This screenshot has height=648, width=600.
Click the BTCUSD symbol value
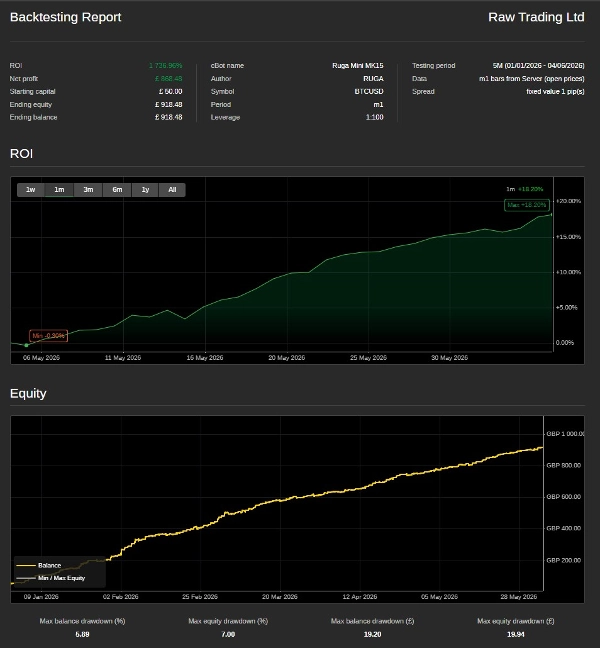369,91
